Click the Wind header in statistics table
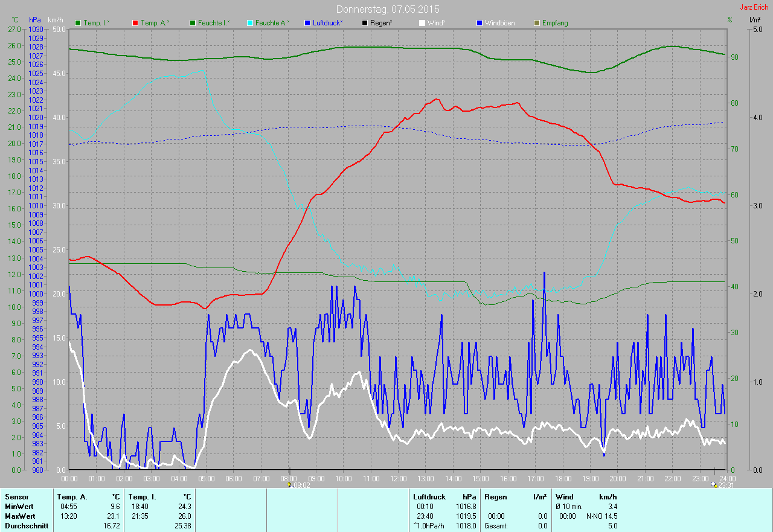773x532 pixels. (564, 496)
